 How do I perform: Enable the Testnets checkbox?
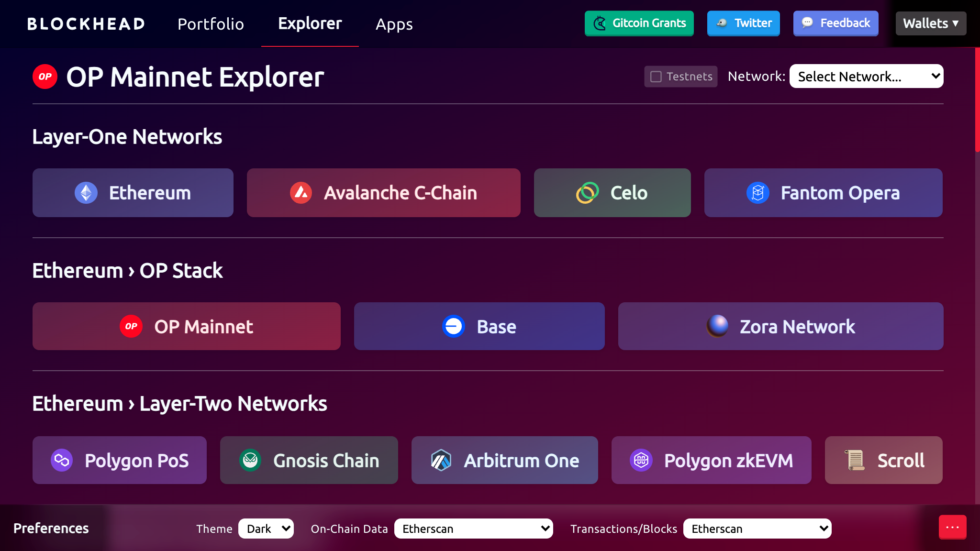click(656, 77)
